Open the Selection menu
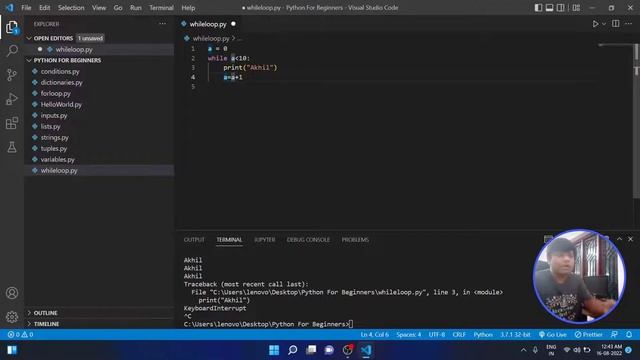The height and width of the screenshot is (360, 640). (x=71, y=8)
